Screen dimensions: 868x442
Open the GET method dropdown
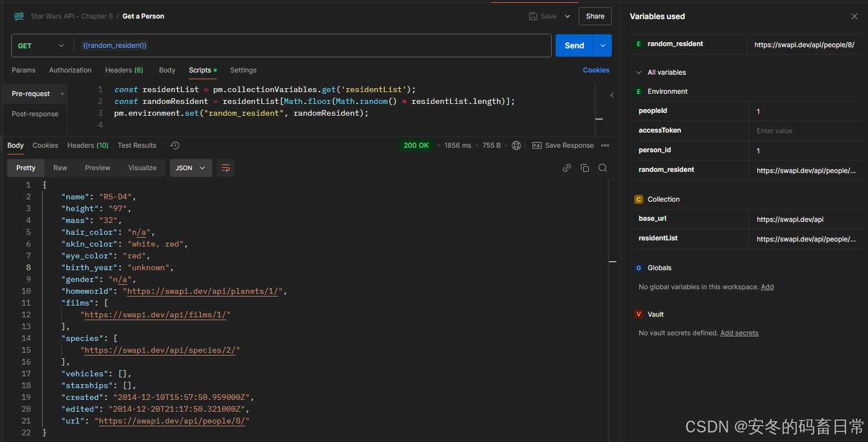[41, 45]
